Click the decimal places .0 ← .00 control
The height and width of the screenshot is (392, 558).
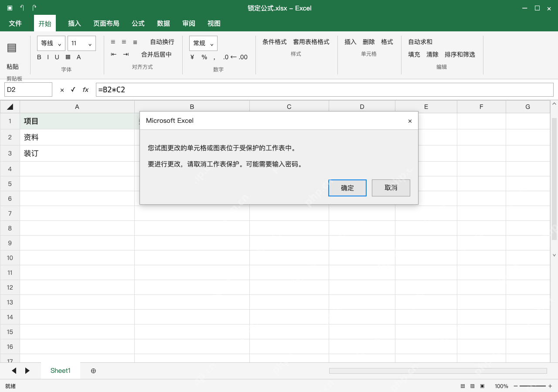pos(235,57)
